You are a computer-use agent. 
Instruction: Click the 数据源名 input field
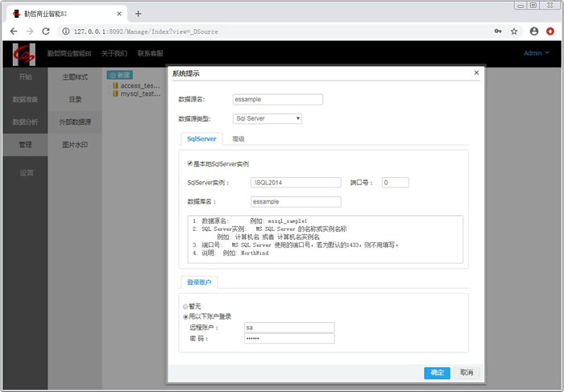[x=276, y=100]
